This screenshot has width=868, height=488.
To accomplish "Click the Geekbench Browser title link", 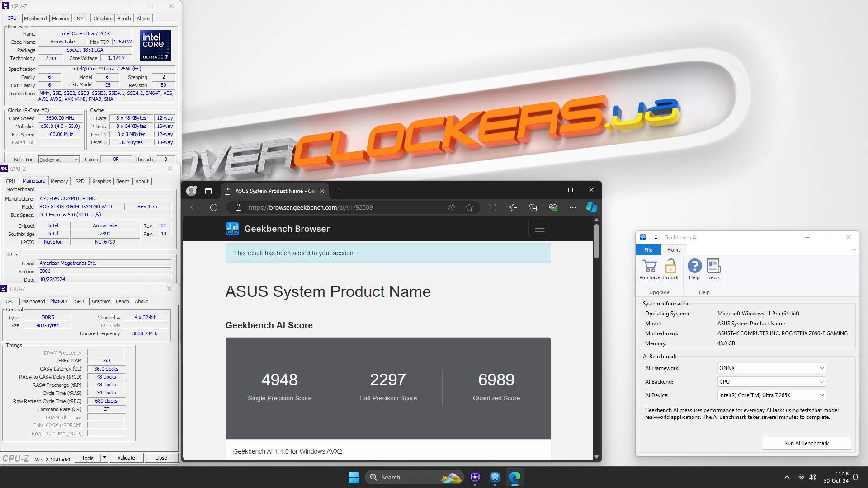I will 287,229.
